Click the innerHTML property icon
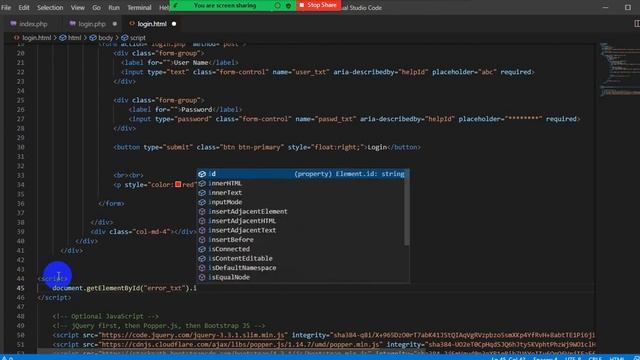640x360 pixels. [x=202, y=183]
